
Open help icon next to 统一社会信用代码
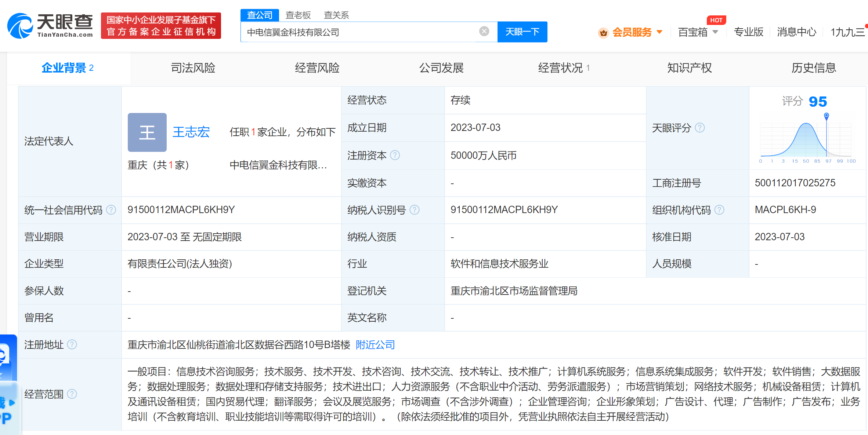point(111,210)
